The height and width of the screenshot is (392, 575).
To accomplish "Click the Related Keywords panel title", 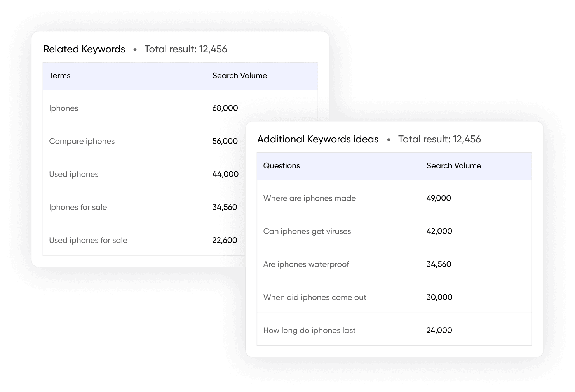I will pos(84,49).
